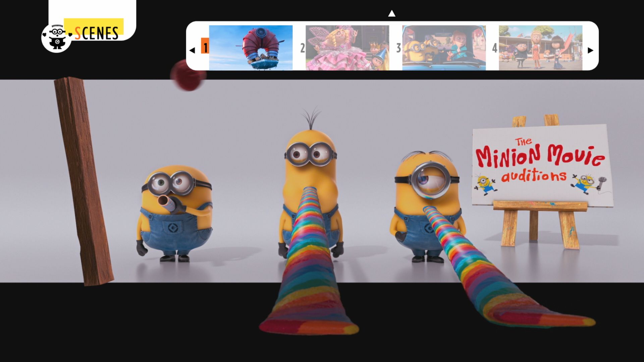The width and height of the screenshot is (644, 362).
Task: Show previous scenes with the left arrow
Action: 192,50
